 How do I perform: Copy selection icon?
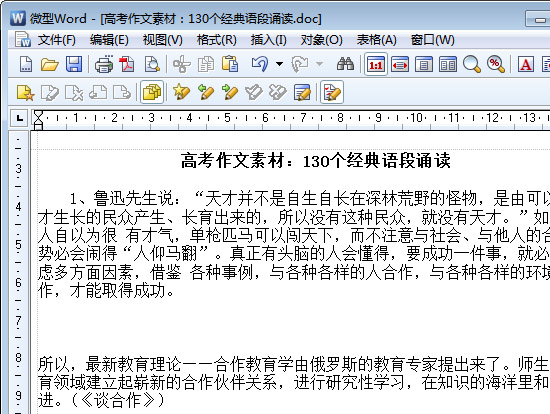pos(206,64)
